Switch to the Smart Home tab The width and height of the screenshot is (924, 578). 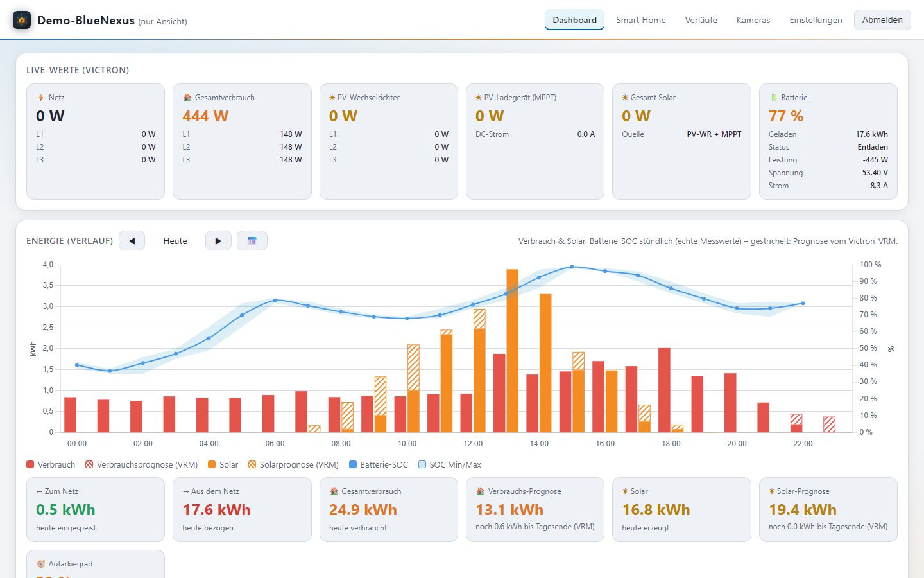(x=640, y=20)
